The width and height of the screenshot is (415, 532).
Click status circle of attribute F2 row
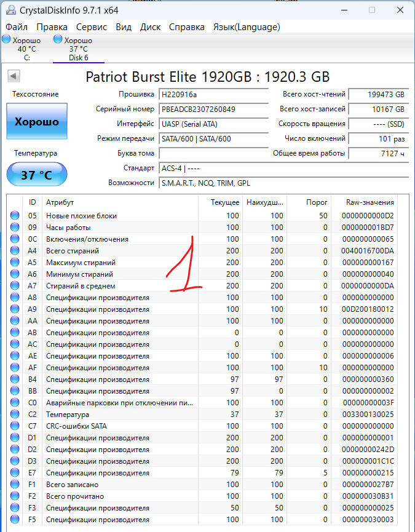pos(15,496)
